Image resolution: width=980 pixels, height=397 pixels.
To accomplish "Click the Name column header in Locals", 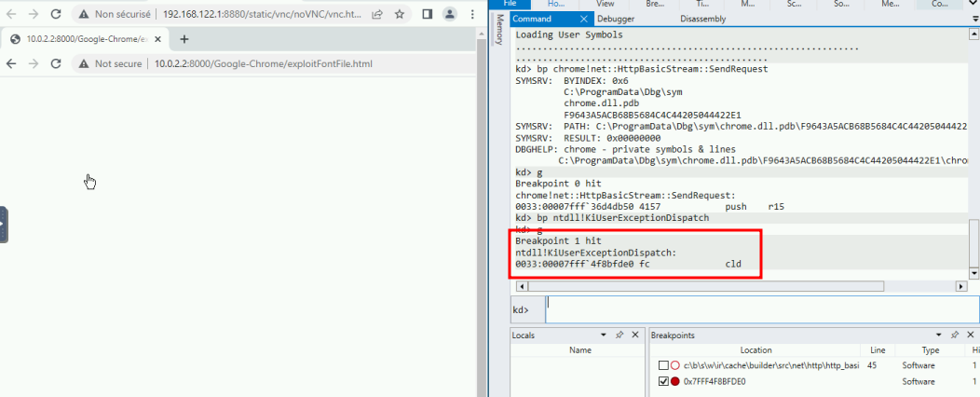I will pos(580,350).
